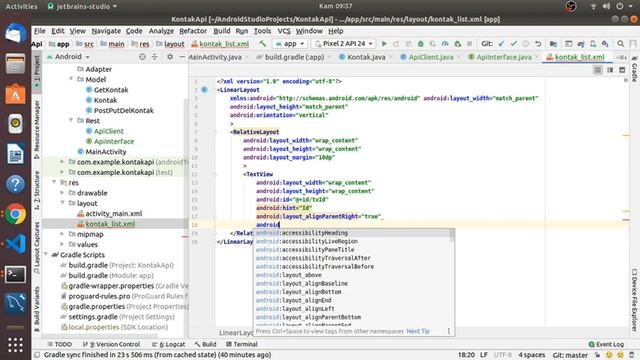
Task: Switch the editor to Split view
Action: click(610, 70)
